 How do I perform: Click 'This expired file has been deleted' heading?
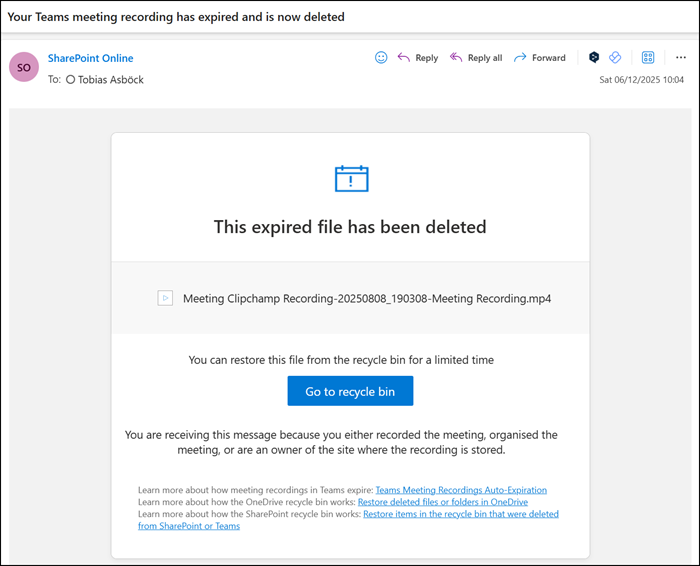coord(350,227)
